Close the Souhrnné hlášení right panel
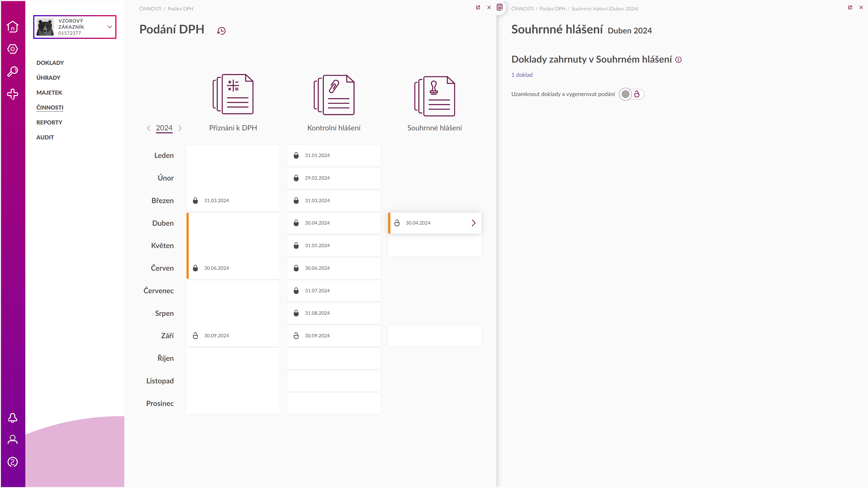The image size is (868, 488). [x=861, y=7]
